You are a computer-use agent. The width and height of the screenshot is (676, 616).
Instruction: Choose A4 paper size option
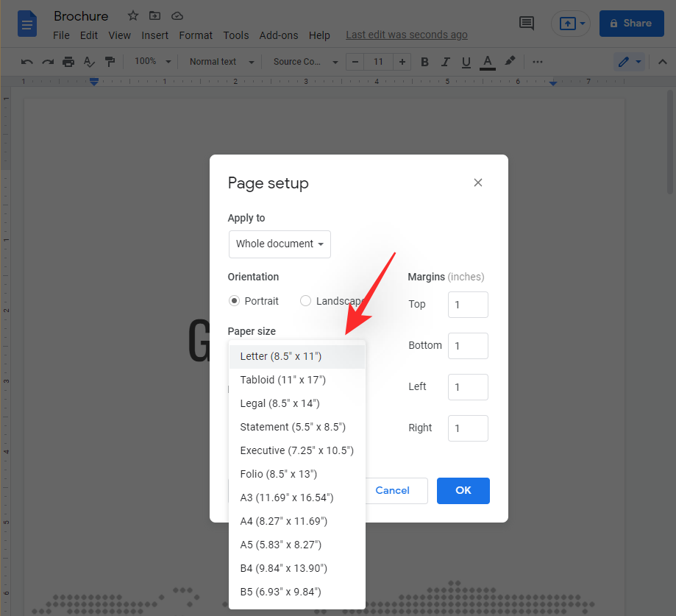tap(283, 521)
